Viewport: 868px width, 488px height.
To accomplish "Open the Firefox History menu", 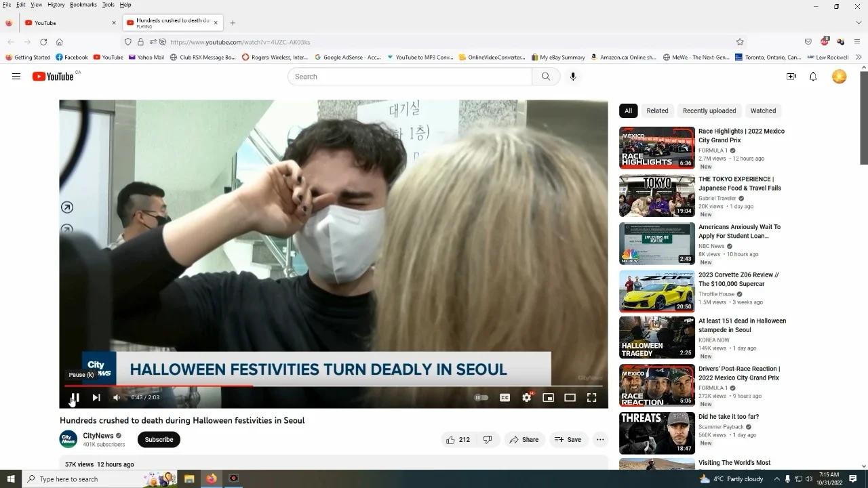I will click(x=56, y=5).
